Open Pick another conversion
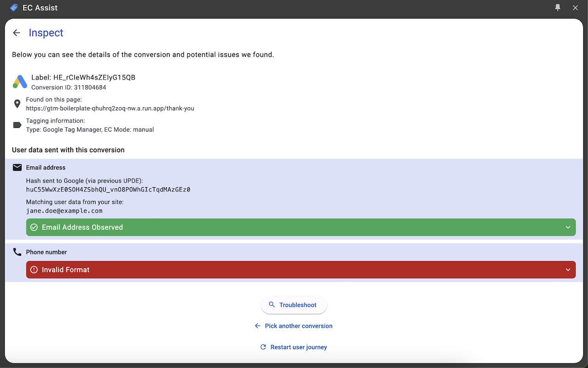Viewport: 588px width, 368px height. click(299, 326)
